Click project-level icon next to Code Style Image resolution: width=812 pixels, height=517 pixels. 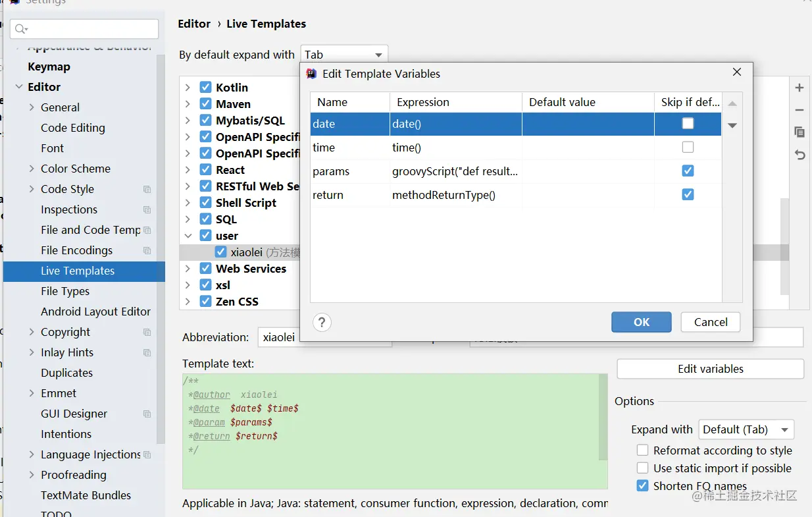(x=147, y=189)
